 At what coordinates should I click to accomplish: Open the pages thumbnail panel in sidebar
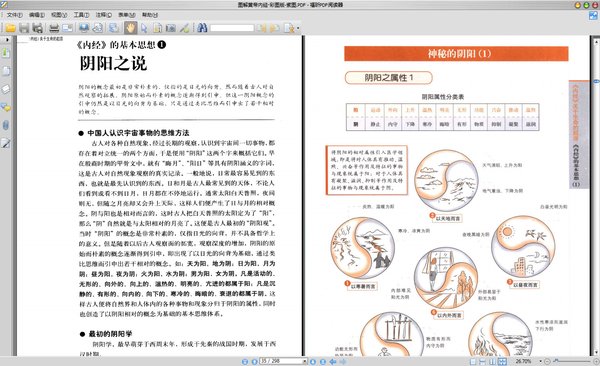tap(6, 71)
